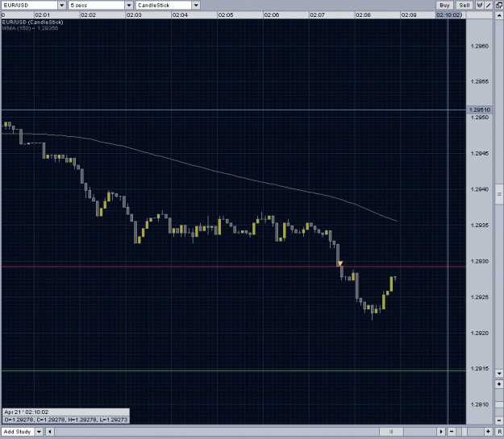Screen dimensions: 504x439
Task: Click the 1.2915 price axis label
Action: (479, 369)
